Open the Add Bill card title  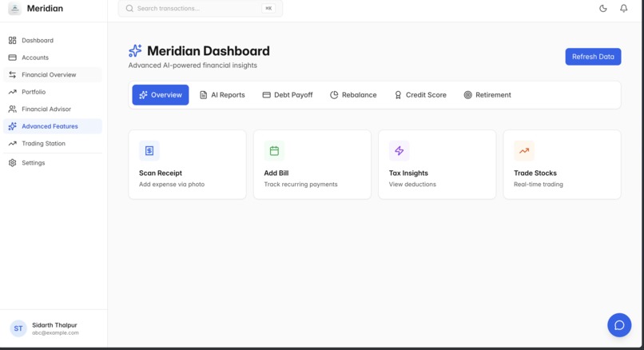point(276,173)
